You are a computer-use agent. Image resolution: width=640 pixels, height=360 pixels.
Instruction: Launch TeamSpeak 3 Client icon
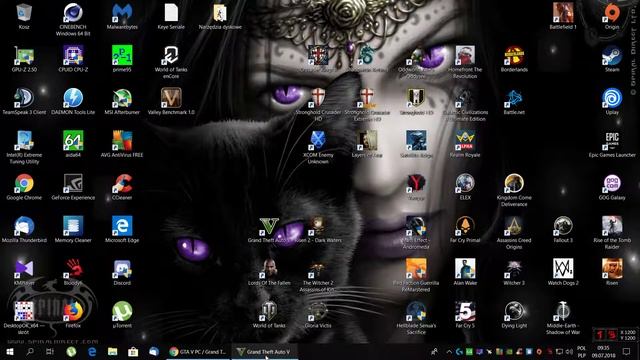(24, 102)
